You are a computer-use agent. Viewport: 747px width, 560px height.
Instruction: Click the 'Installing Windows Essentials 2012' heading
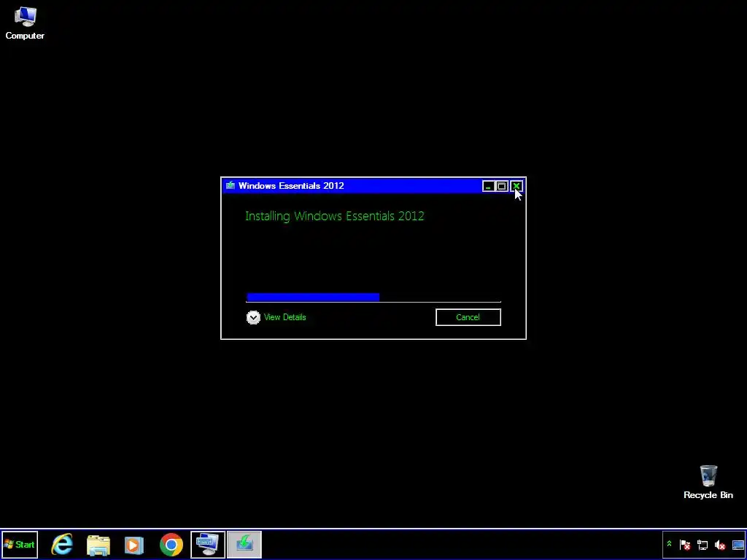[x=334, y=216]
